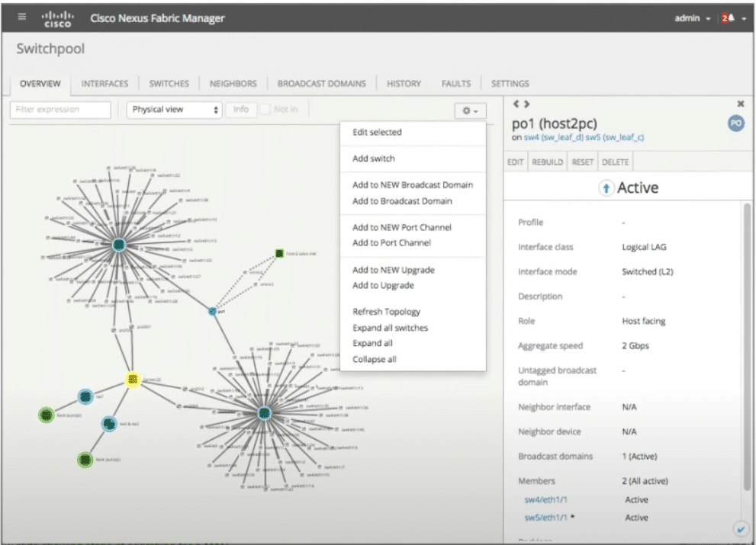This screenshot has height=545, width=756.
Task: Open the admin user dropdown
Action: pos(693,18)
